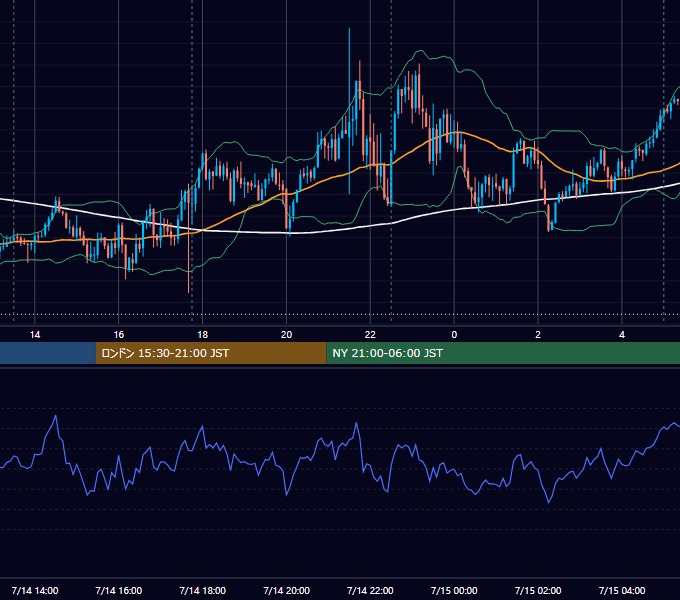
Task: Click the 7/14 20:00 time label
Action: (x=286, y=590)
